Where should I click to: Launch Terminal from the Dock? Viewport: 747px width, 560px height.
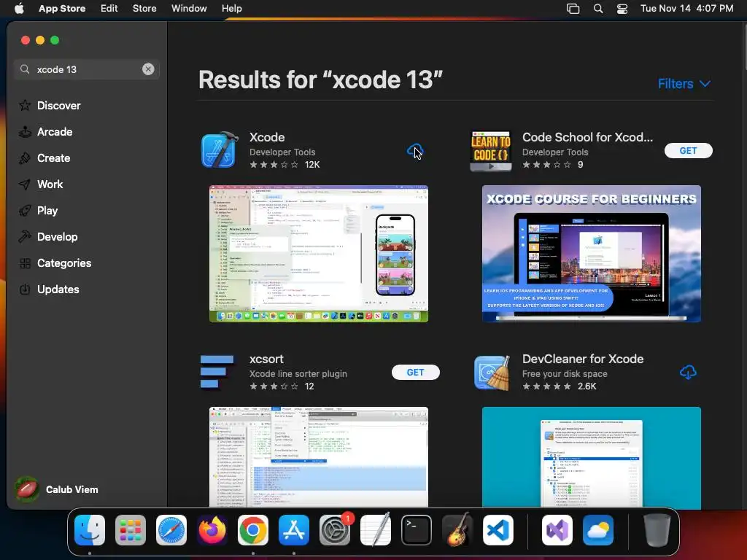pyautogui.click(x=417, y=530)
